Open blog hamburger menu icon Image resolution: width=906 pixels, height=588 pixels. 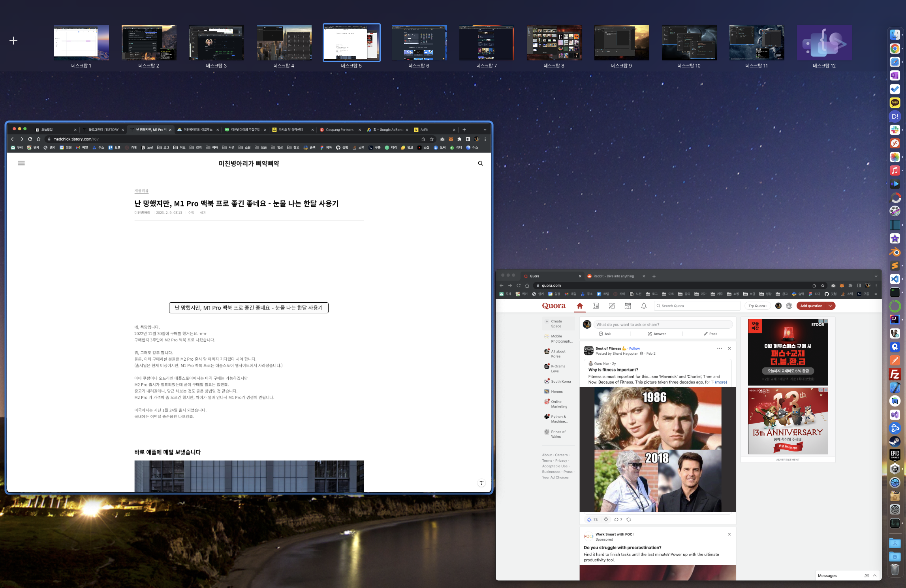[21, 163]
